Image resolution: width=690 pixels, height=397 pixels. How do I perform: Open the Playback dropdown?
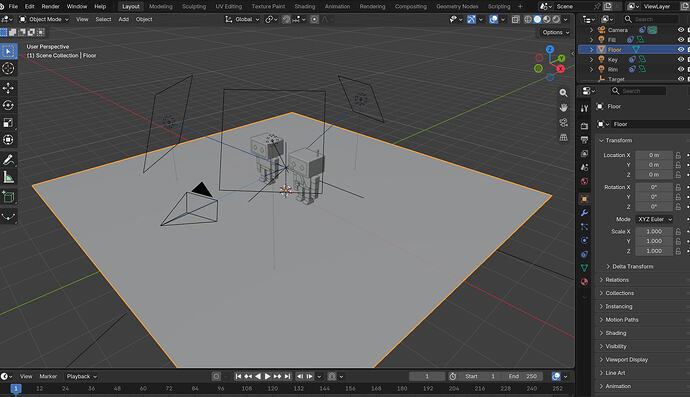click(81, 377)
